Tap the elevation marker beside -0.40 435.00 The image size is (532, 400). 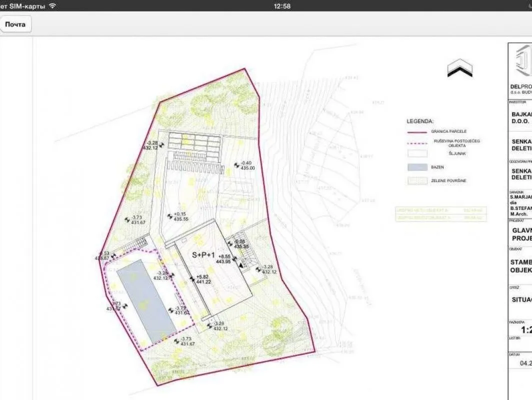point(237,165)
